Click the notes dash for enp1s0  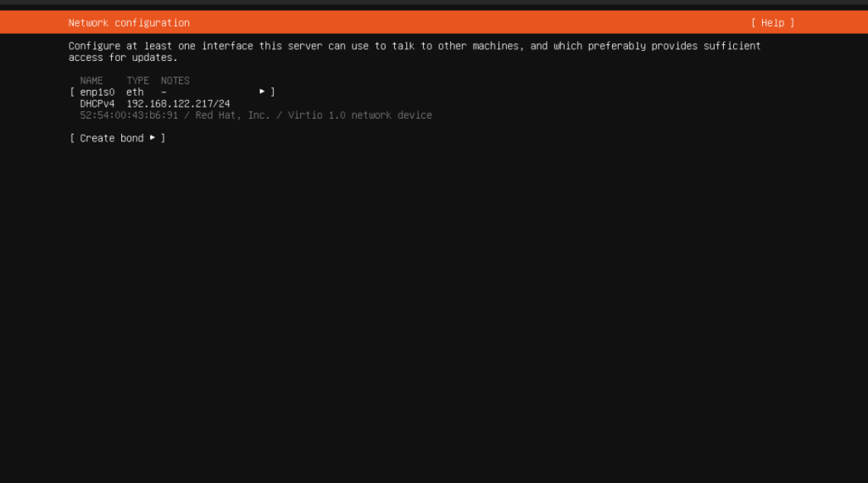(164, 92)
